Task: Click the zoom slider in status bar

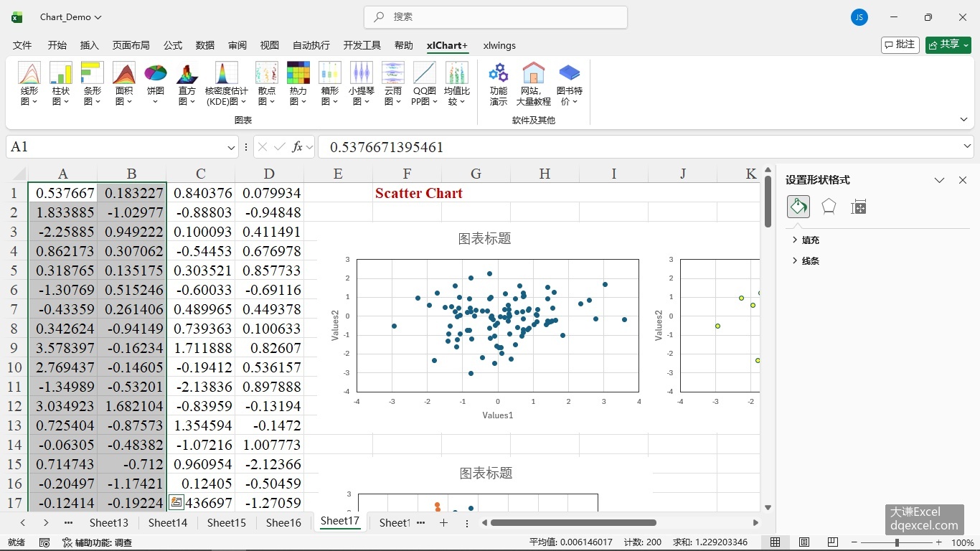Action: pyautogui.click(x=897, y=542)
